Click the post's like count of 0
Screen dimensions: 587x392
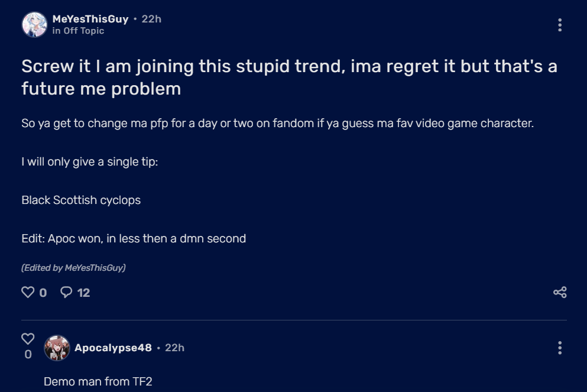pos(43,293)
